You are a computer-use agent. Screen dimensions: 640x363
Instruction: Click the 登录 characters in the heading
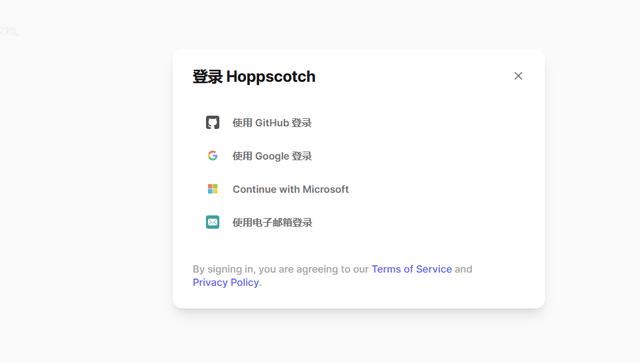207,76
